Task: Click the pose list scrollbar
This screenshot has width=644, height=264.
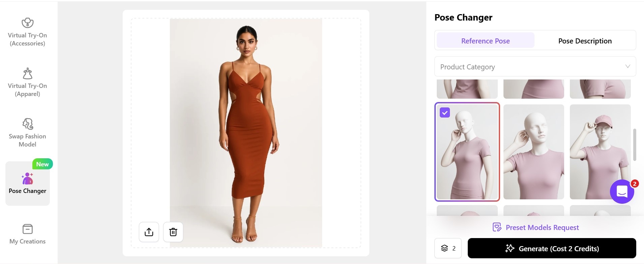Action: (635, 145)
